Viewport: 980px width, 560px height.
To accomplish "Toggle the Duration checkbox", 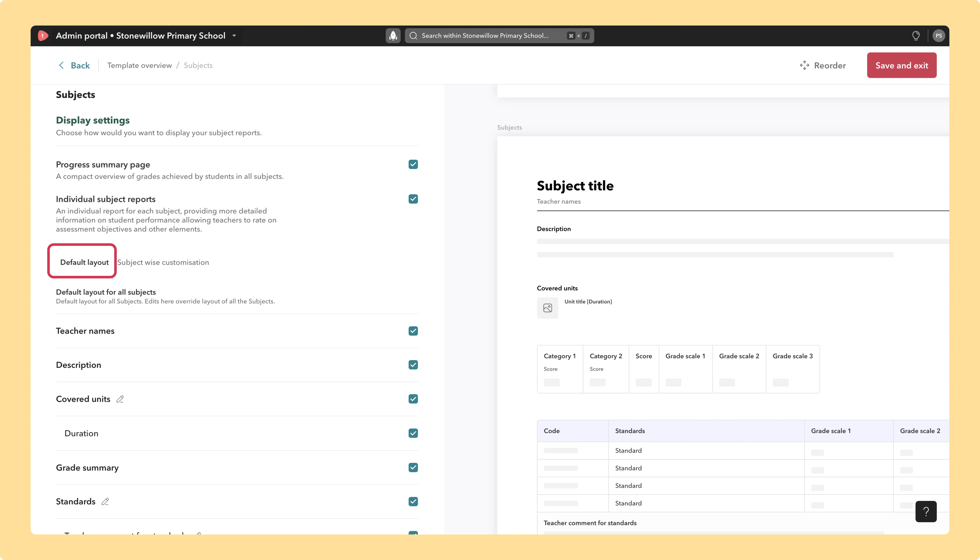I will [x=413, y=433].
